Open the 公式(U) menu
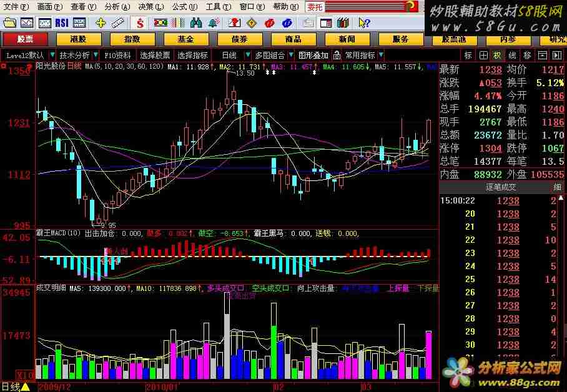The image size is (567, 392). tap(184, 6)
